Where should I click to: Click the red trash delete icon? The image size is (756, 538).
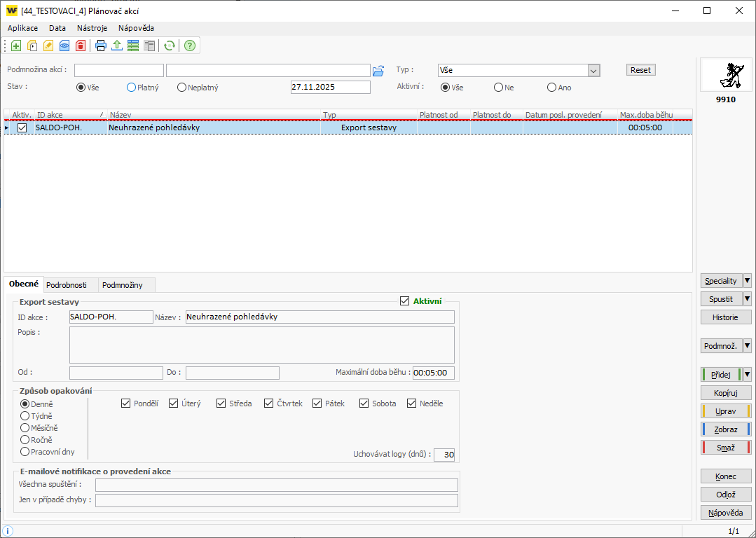pyautogui.click(x=81, y=46)
